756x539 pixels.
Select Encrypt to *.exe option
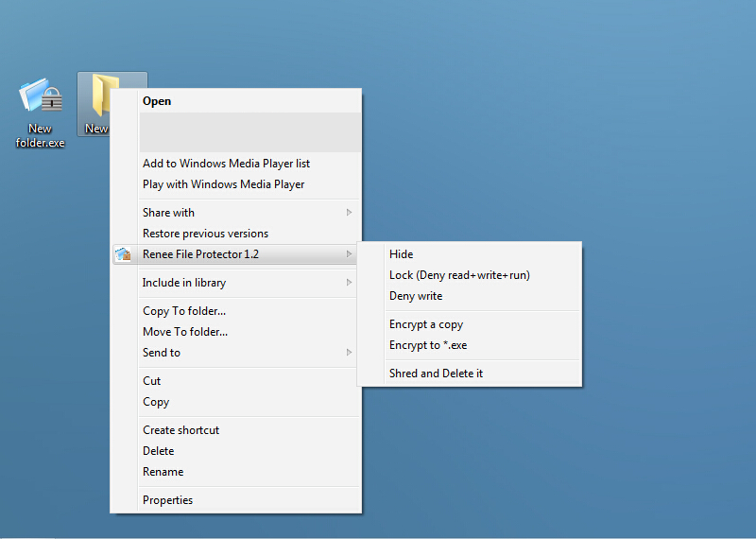428,345
